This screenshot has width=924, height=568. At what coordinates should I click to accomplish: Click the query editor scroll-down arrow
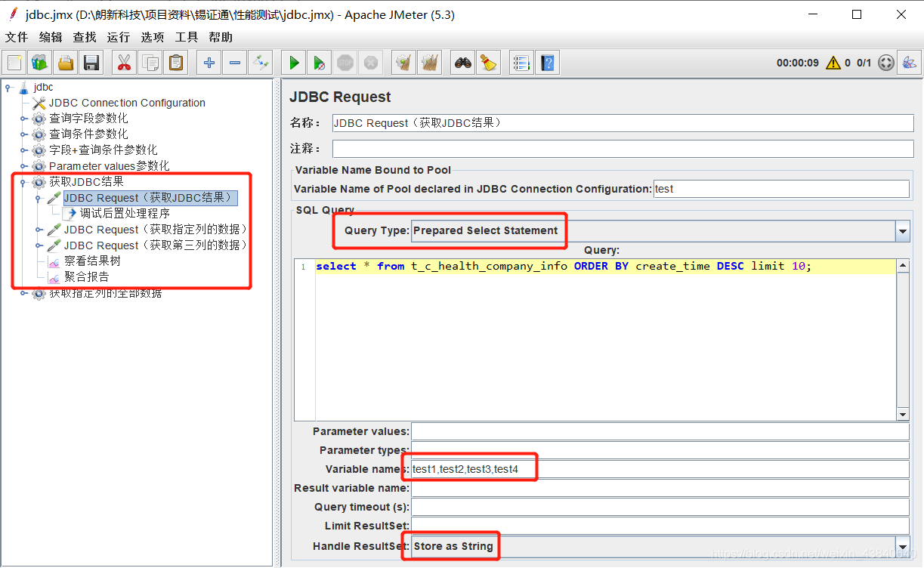tap(903, 414)
